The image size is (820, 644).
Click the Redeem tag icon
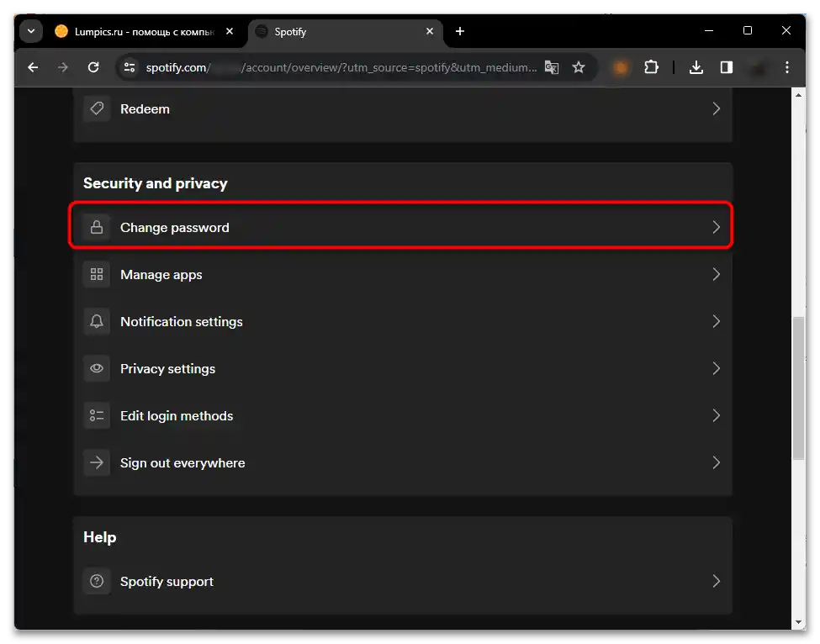97,108
